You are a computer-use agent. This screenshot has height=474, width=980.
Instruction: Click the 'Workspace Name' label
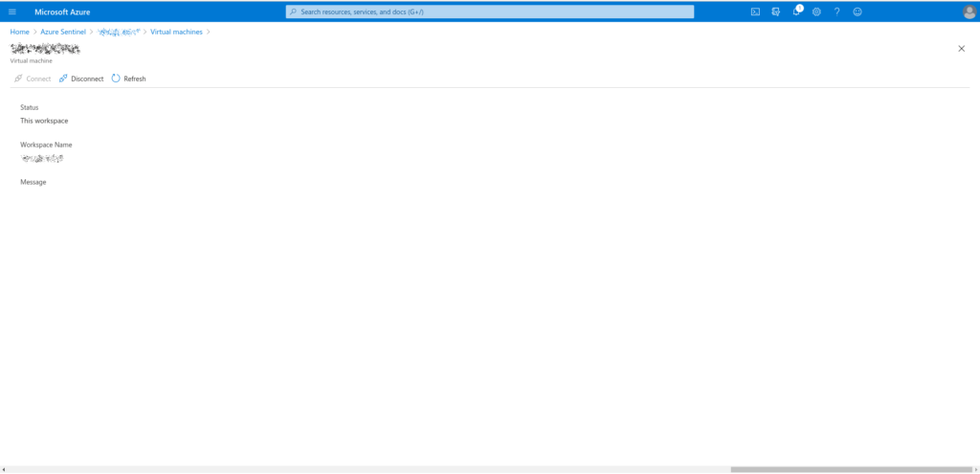coord(46,145)
